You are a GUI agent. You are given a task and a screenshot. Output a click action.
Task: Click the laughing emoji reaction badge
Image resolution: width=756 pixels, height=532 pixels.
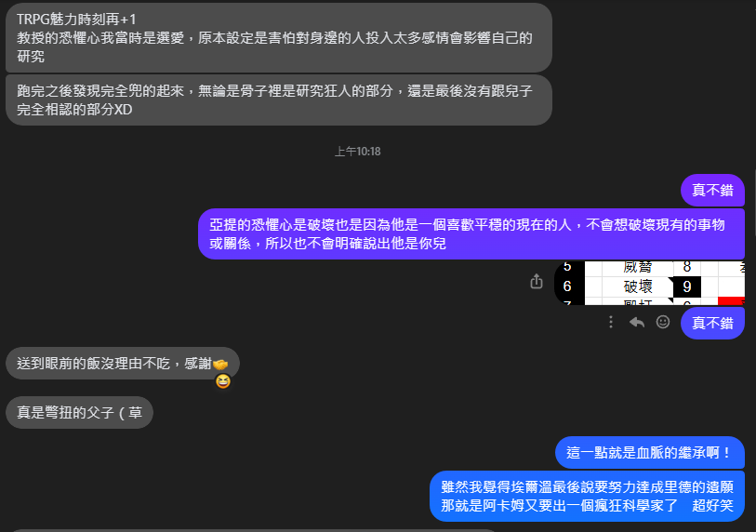[x=223, y=382]
